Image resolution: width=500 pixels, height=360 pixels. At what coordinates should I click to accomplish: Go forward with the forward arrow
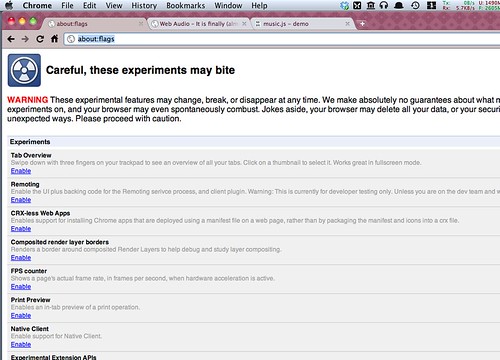[x=25, y=39]
